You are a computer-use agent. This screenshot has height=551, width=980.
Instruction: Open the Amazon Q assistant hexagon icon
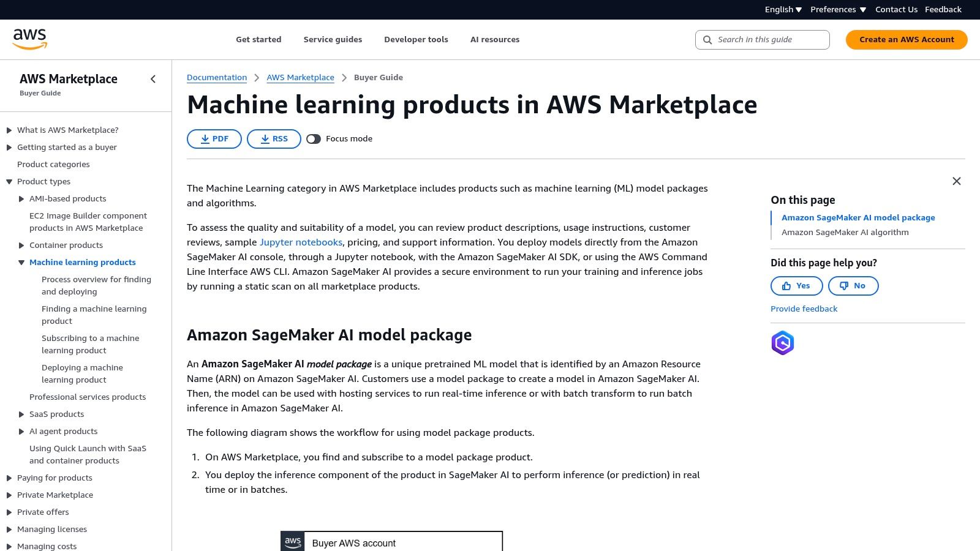(782, 343)
